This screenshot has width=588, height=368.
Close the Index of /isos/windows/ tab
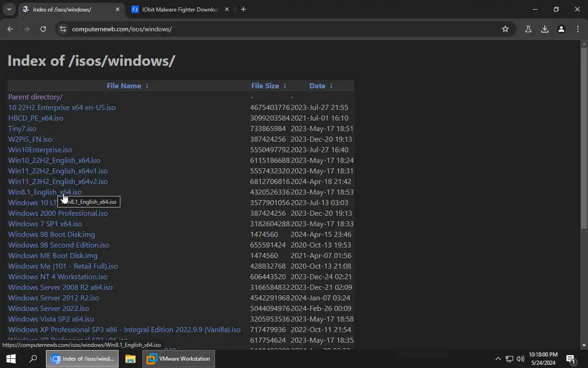[118, 9]
